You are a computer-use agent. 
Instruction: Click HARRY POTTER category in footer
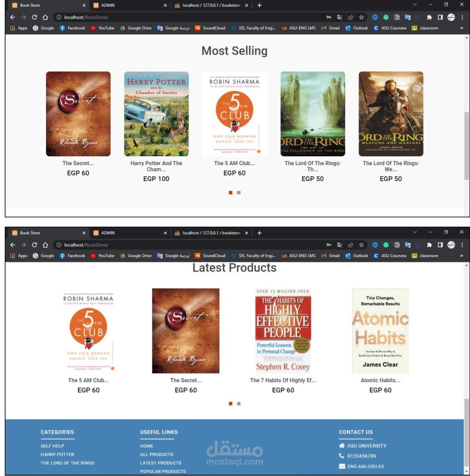[x=57, y=454]
